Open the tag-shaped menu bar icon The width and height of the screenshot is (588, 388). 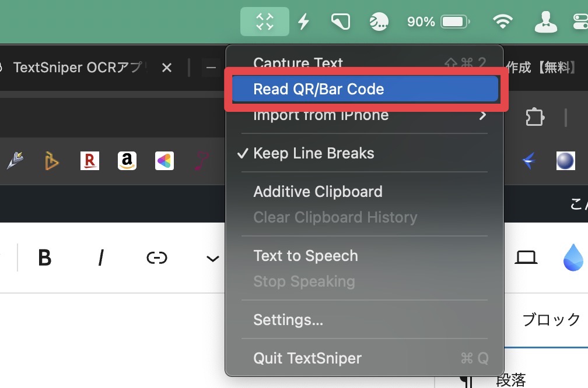(341, 22)
